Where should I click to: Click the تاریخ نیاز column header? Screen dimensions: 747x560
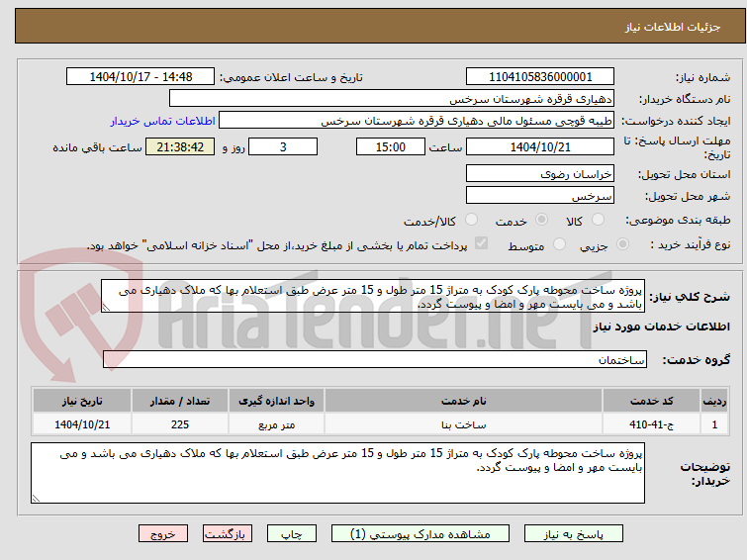point(82,401)
